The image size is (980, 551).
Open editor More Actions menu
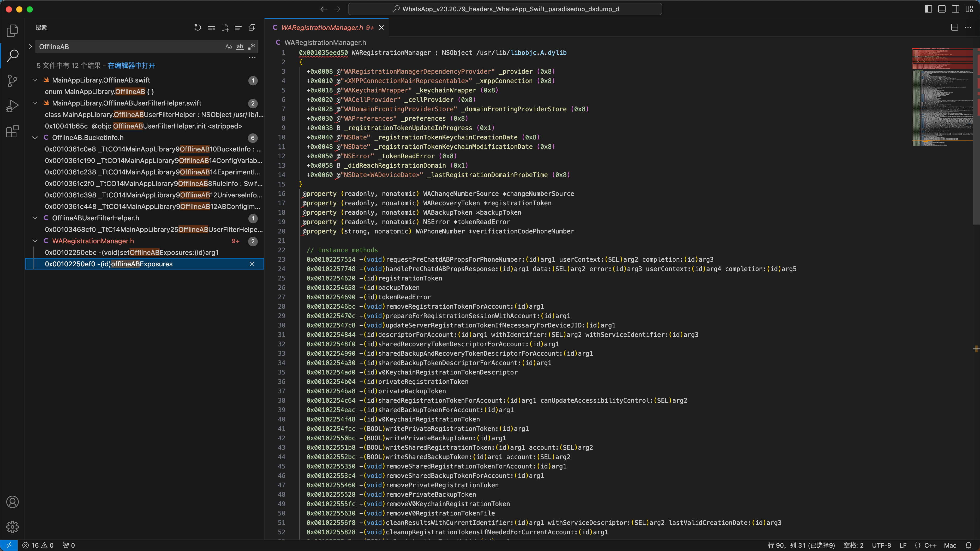[968, 27]
